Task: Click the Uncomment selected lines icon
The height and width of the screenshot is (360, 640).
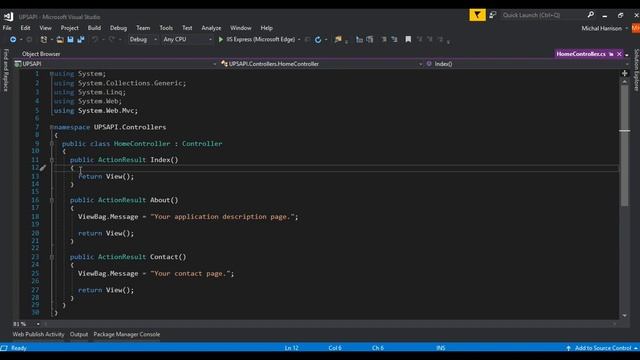Action: [x=370, y=40]
